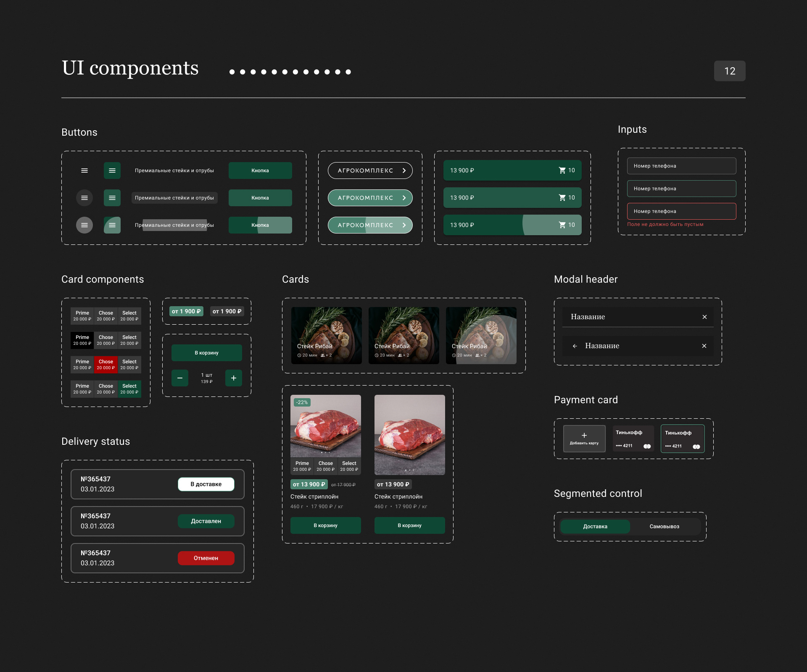Add discounted Стейк стриплойн to cart
Viewport: 807px width, 672px height.
tap(325, 525)
